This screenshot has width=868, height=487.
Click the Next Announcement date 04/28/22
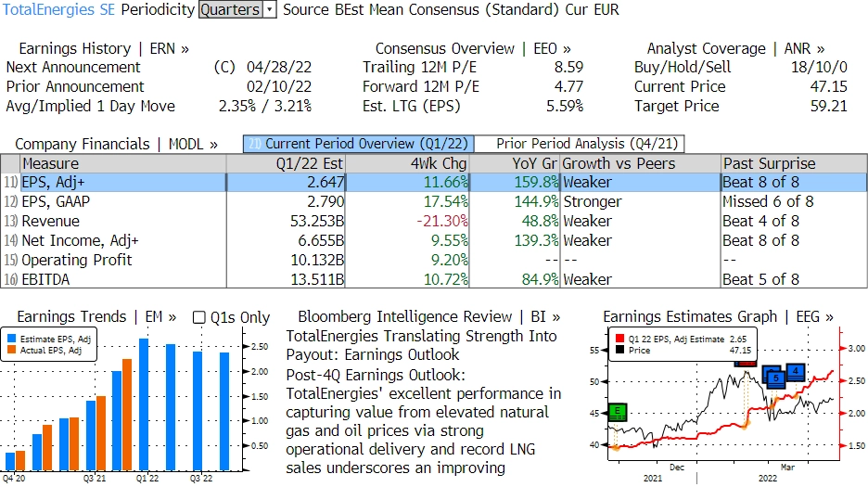pyautogui.click(x=279, y=68)
